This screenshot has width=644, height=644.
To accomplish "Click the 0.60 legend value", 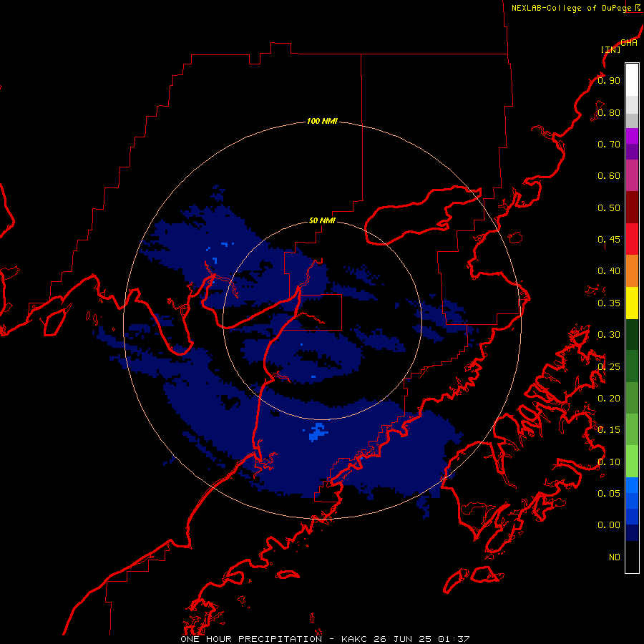I will pos(609,176).
